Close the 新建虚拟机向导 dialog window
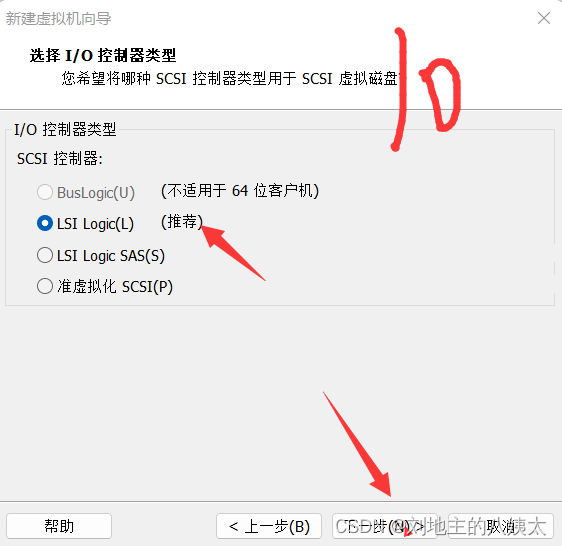The image size is (562, 546). tap(544, 18)
